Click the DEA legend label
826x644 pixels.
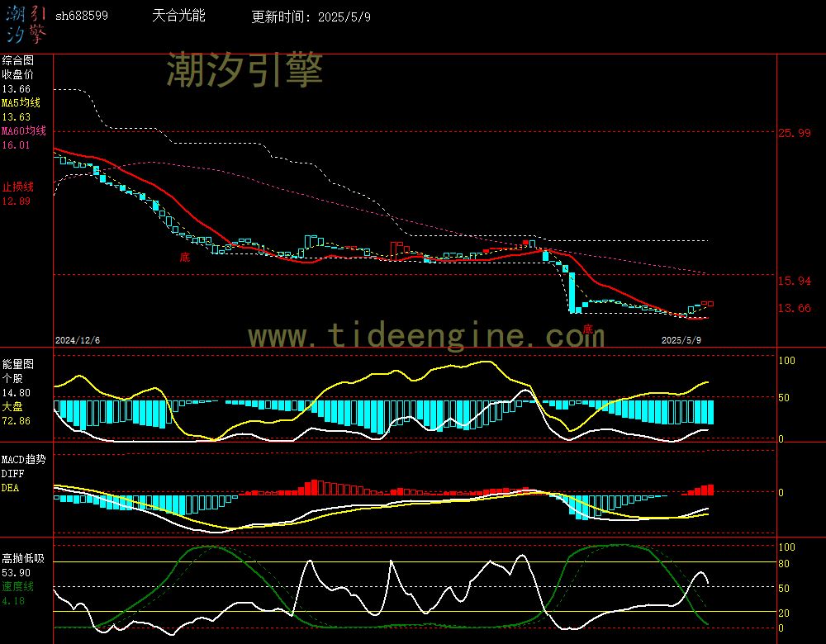[x=10, y=488]
